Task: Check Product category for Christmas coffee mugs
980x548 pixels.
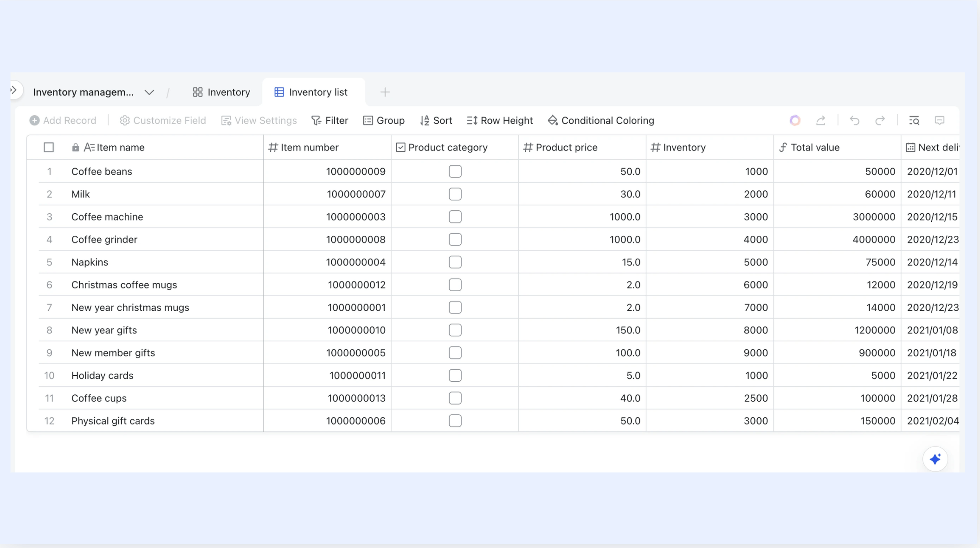Action: click(x=455, y=285)
